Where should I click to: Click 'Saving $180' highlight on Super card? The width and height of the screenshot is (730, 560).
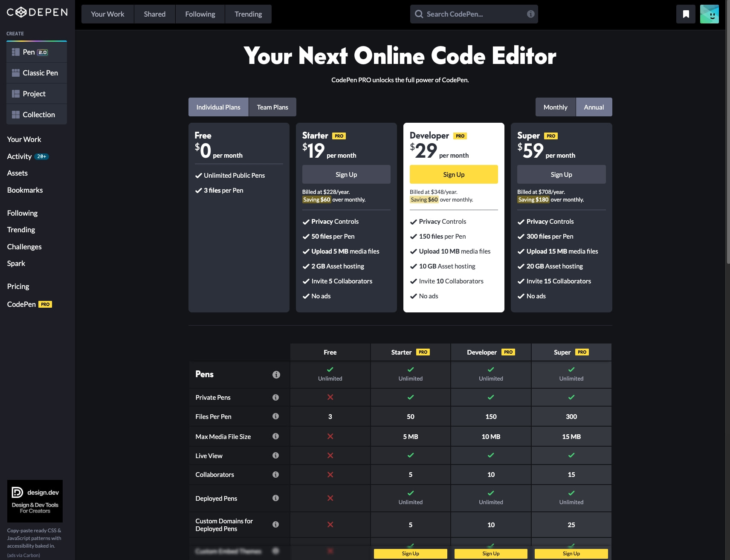coord(533,199)
